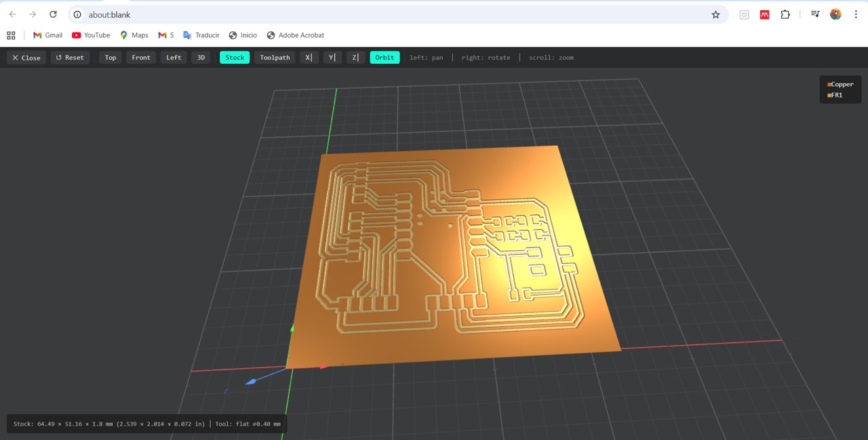Bookmark this page with star icon
The image size is (868, 440).
click(x=715, y=14)
